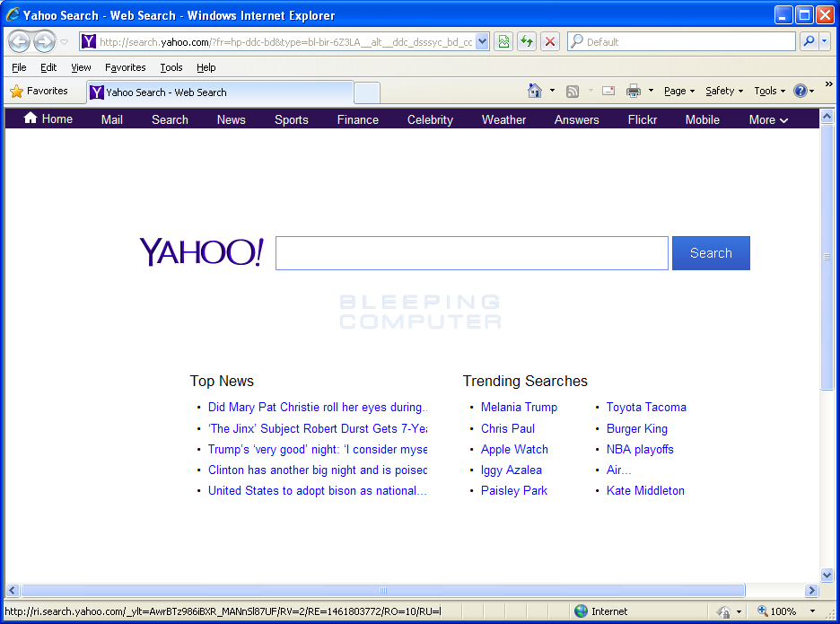The image size is (840, 624).
Task: Open the command bar Tools dropdown
Action: [770, 92]
